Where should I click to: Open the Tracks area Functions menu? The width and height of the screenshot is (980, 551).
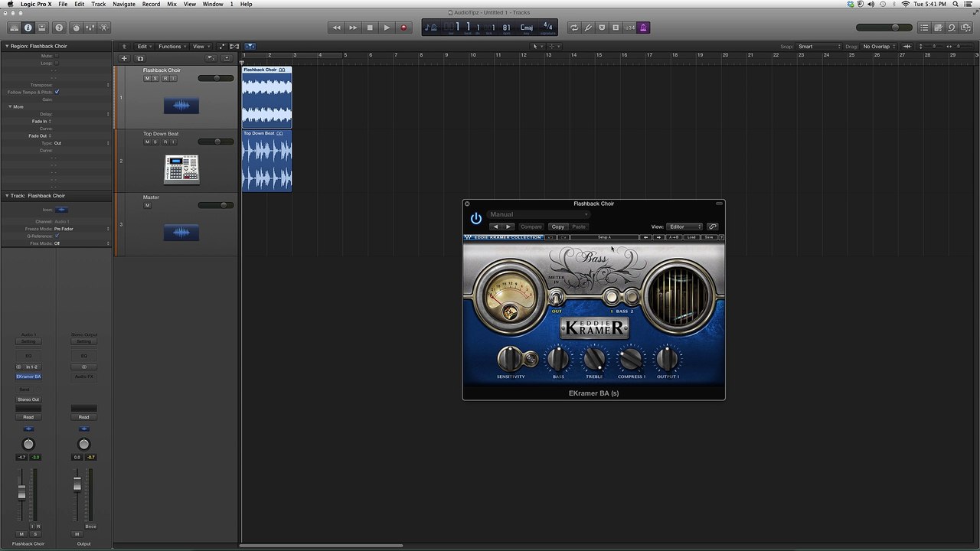[x=171, y=47]
